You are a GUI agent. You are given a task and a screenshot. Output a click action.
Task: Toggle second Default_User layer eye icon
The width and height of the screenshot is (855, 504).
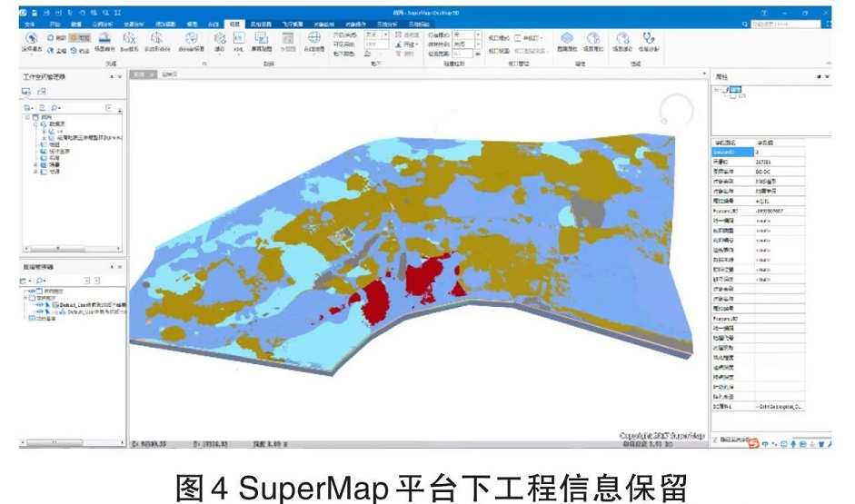39,311
